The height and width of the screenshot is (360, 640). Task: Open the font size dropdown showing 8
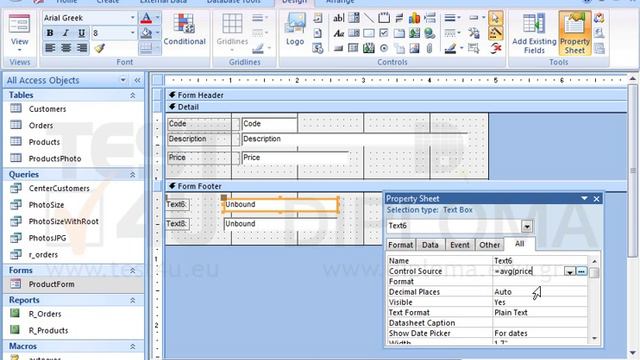point(133,33)
